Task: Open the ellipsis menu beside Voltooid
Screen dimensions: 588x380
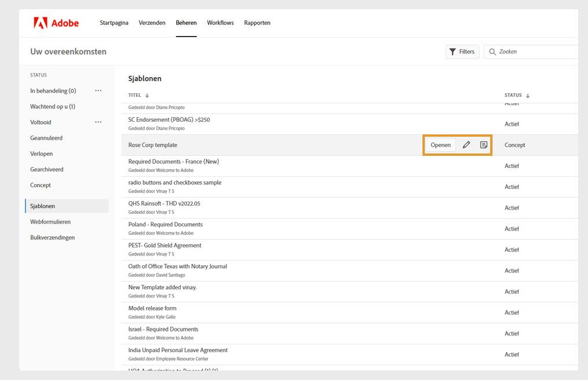Action: (x=98, y=122)
